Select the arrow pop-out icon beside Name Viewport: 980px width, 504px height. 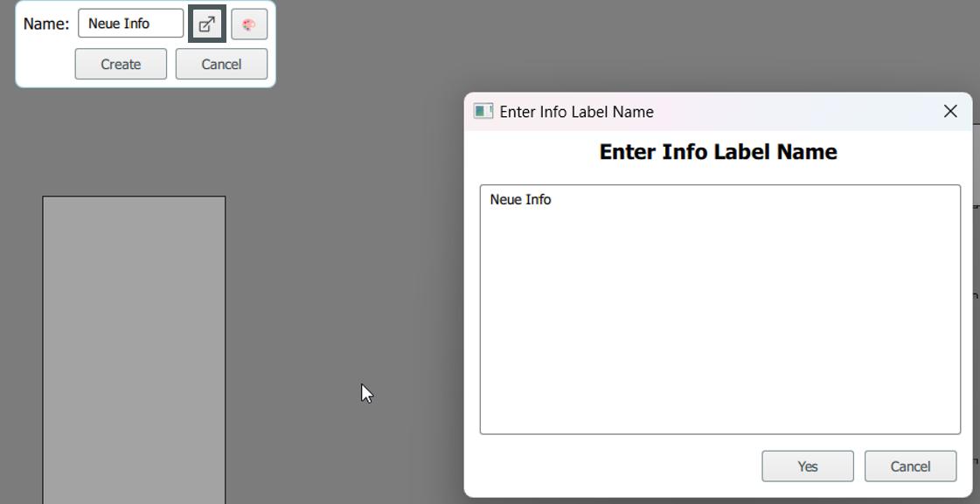(206, 24)
